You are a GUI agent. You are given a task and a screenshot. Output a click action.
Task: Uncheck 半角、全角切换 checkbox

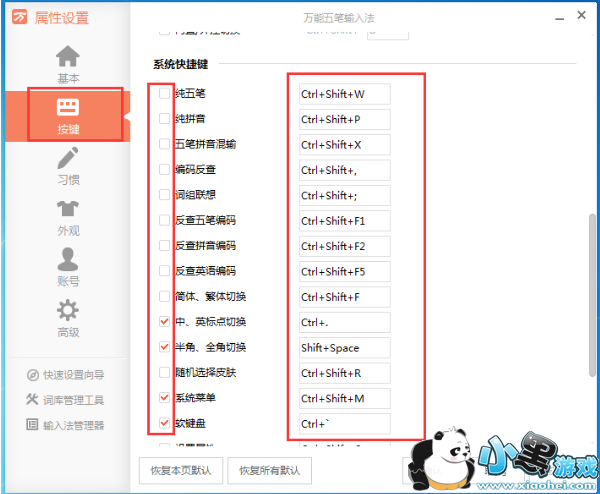click(164, 347)
